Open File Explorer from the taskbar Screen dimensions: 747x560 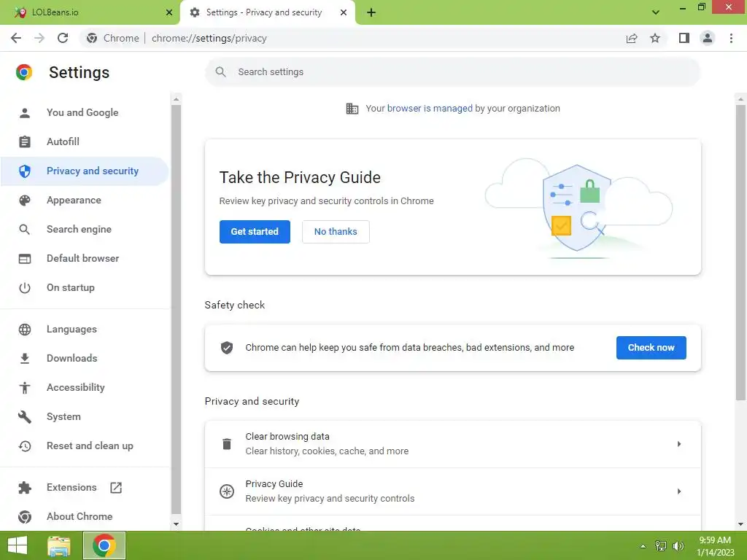click(x=59, y=545)
